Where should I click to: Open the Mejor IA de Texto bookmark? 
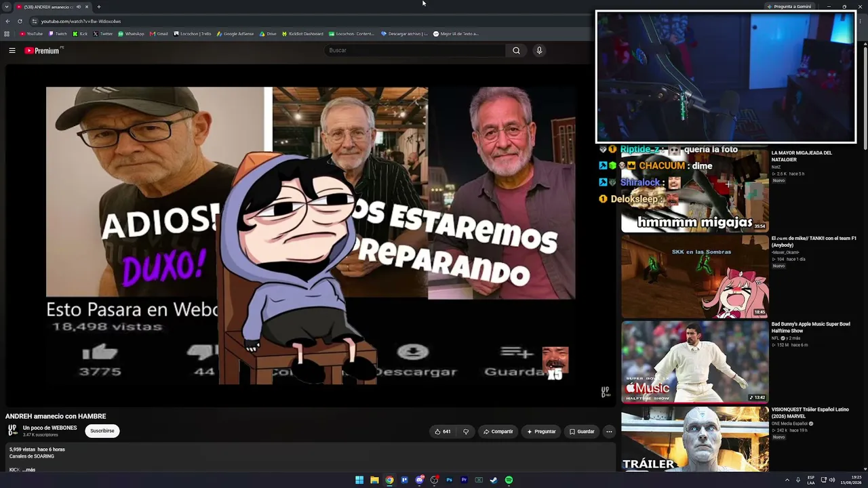456,34
